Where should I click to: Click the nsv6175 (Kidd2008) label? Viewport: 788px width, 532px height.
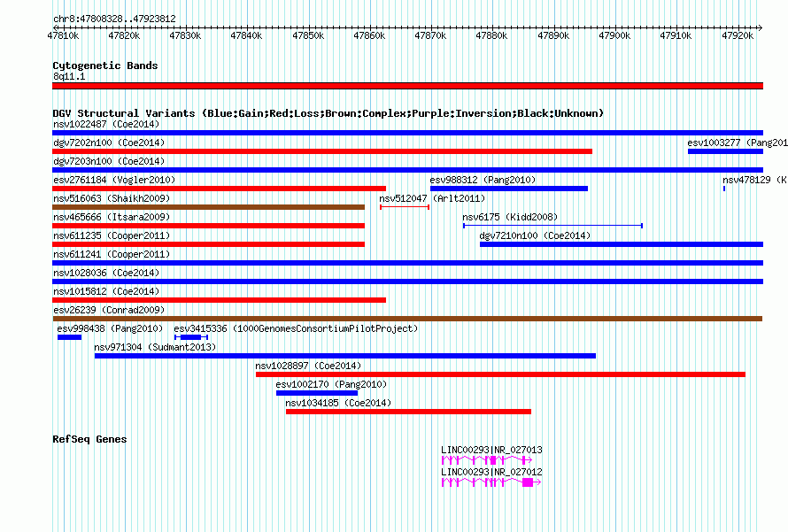(x=510, y=217)
